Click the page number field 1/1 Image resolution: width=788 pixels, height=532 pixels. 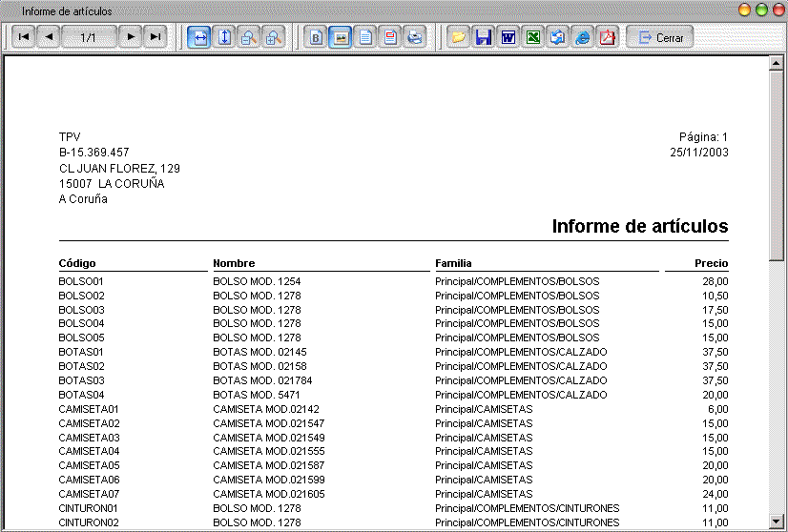click(89, 37)
